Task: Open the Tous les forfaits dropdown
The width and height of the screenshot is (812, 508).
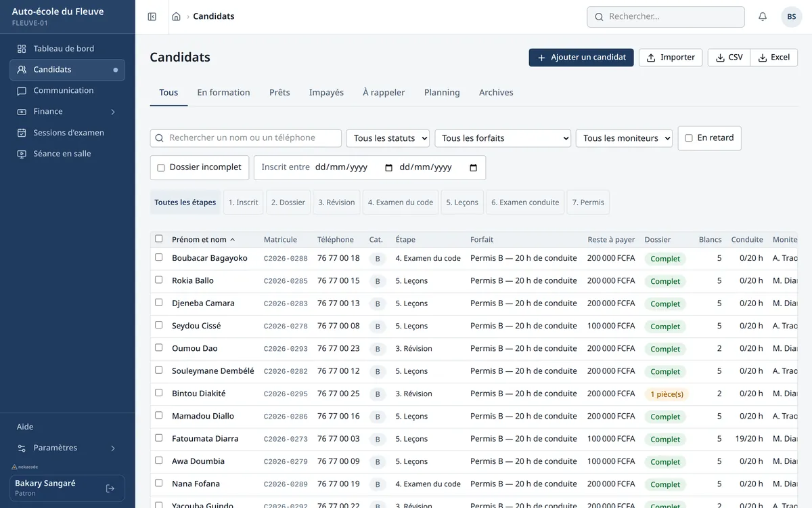Action: pos(503,138)
